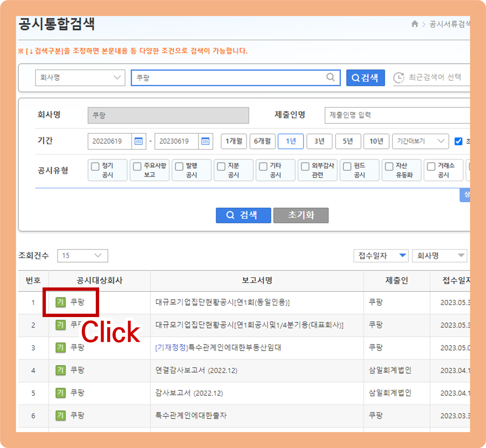The width and height of the screenshot is (486, 448).
Task: Click the 검색 button below the filters
Action: [243, 215]
